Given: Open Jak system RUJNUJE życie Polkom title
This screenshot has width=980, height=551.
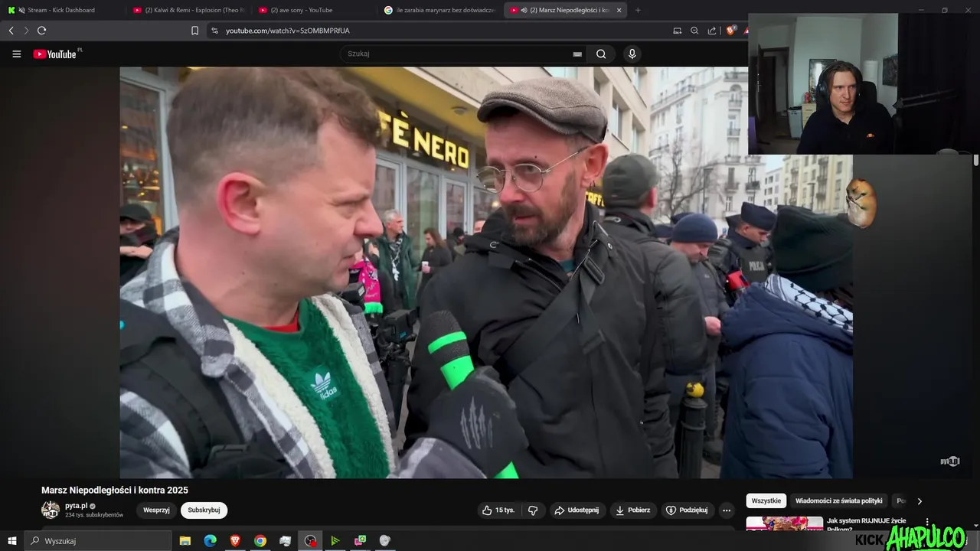Looking at the screenshot, I should (867, 524).
